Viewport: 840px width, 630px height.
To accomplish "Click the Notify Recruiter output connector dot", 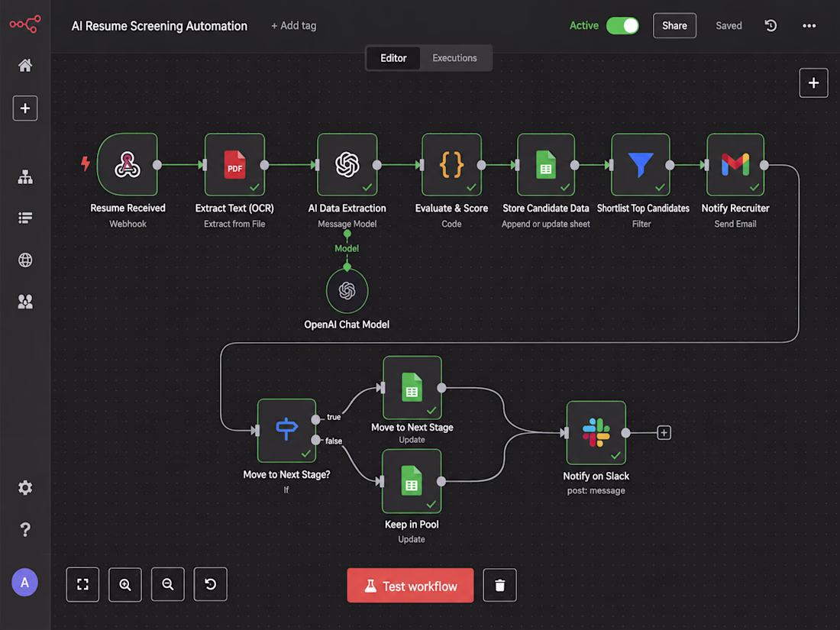I will point(764,165).
